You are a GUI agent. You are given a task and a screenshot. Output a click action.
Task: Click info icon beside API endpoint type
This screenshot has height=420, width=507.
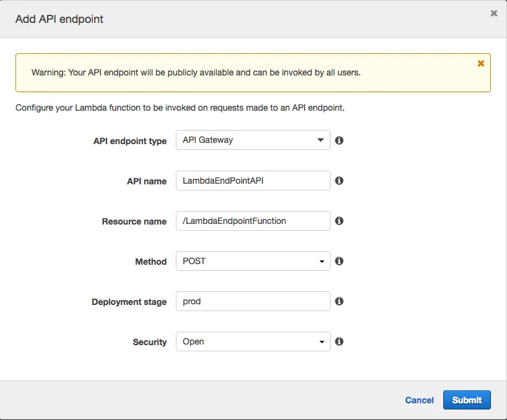(339, 140)
